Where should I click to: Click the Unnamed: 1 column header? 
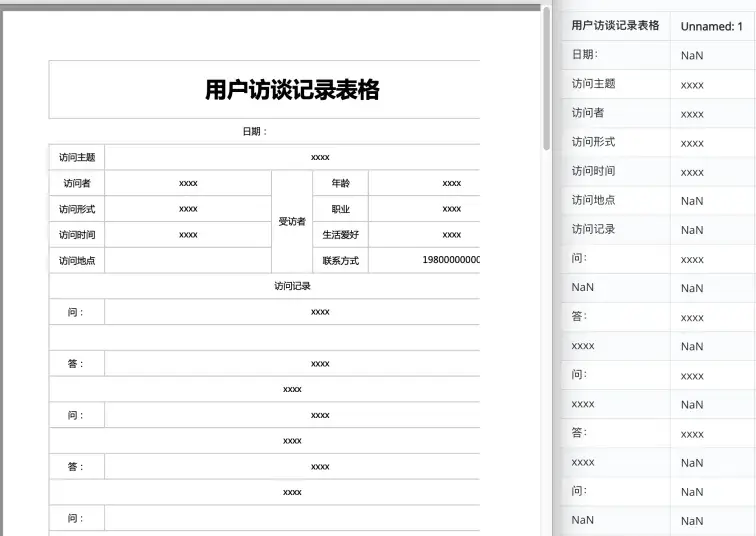point(711,26)
